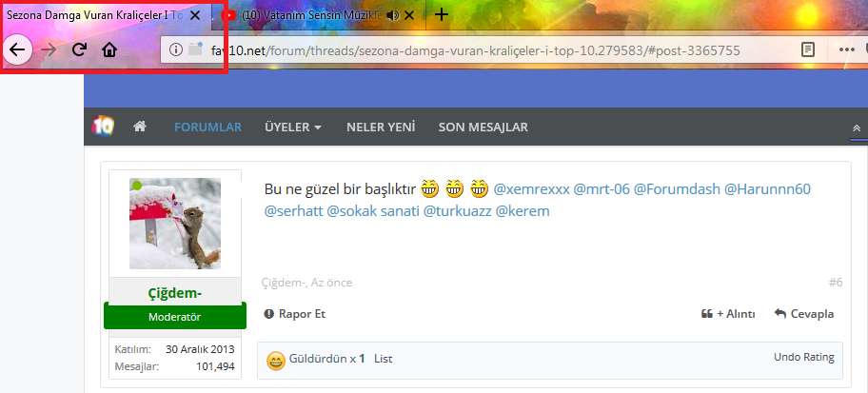Show site information via the info icon
This screenshot has width=868, height=393.
176,49
